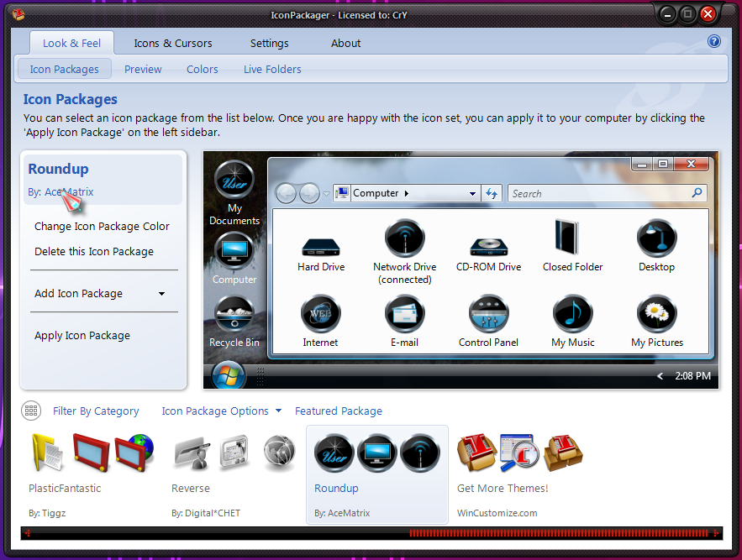Click the preview's back navigation arrow
742x560 pixels.
286,193
